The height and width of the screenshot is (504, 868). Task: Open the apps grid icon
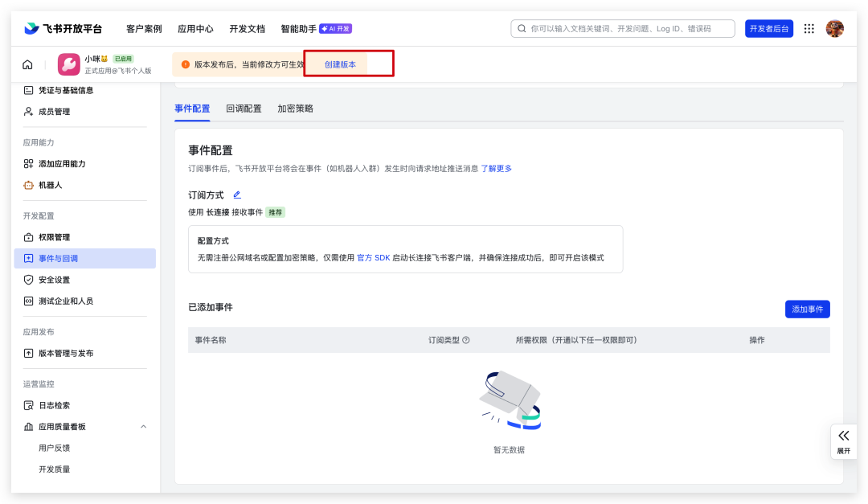point(809,29)
